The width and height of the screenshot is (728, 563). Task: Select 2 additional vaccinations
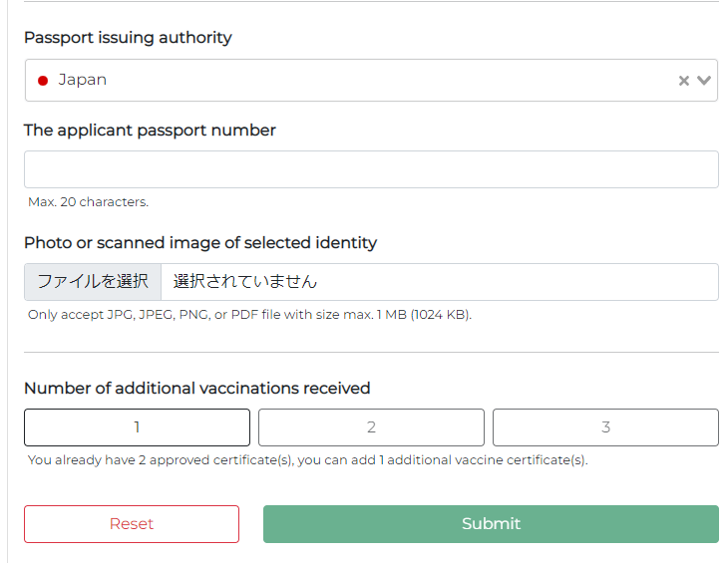point(371,427)
